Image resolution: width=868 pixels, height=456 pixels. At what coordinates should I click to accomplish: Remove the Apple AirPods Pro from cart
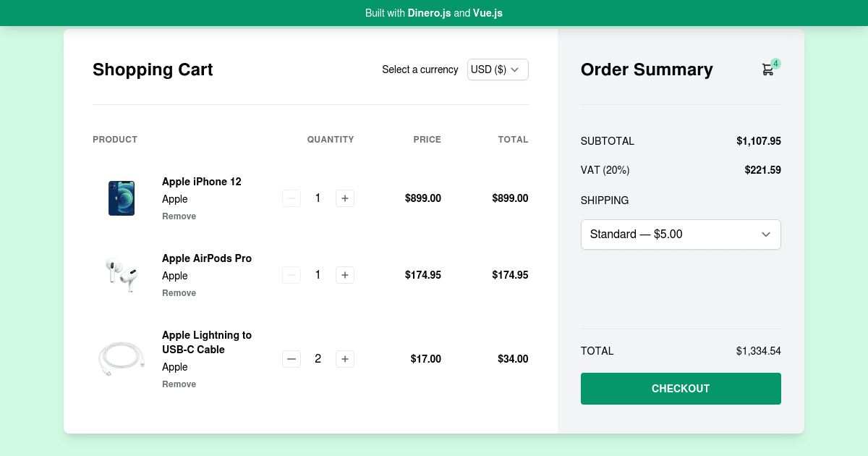[x=179, y=292]
